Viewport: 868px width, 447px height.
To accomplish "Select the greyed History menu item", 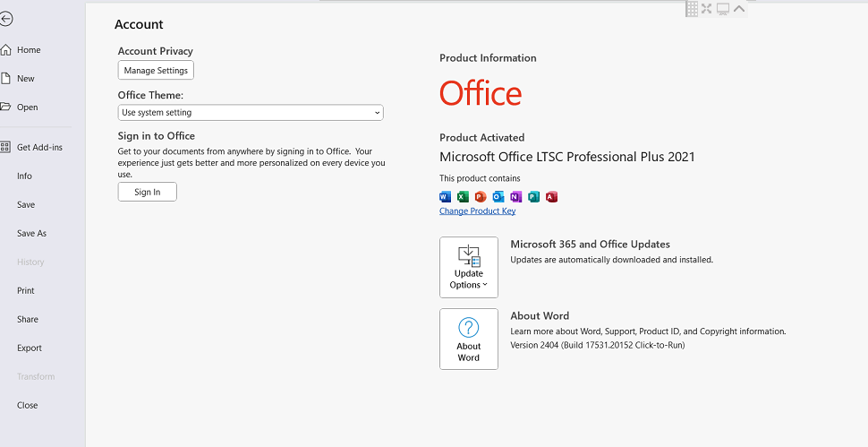I will coord(30,262).
